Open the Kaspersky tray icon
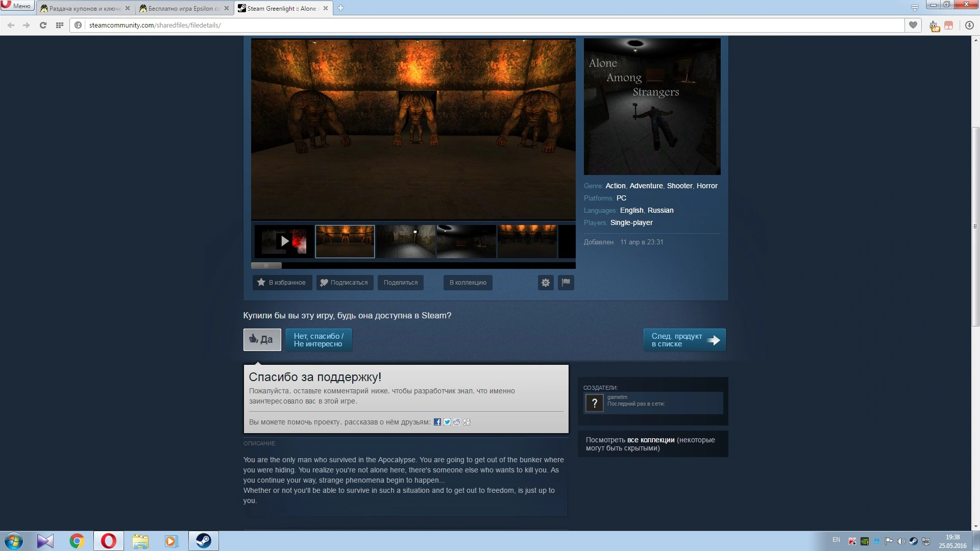The width and height of the screenshot is (980, 551). tap(852, 541)
